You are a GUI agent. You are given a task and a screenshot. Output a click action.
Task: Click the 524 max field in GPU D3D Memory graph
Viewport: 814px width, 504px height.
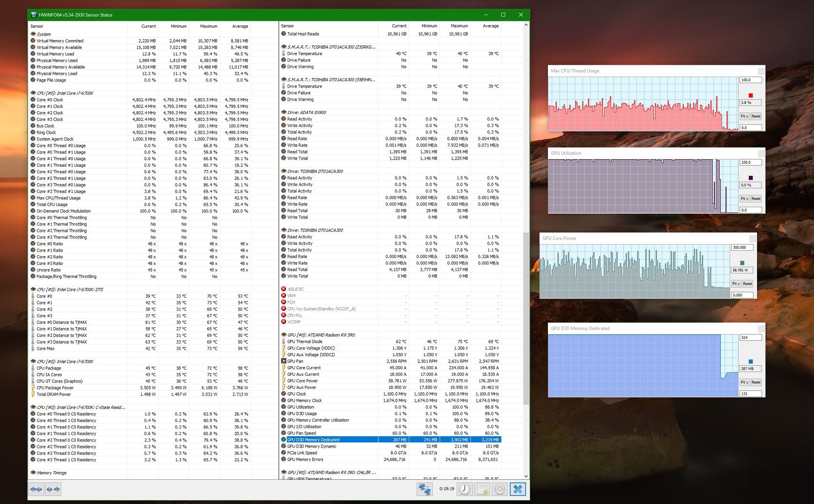point(750,338)
